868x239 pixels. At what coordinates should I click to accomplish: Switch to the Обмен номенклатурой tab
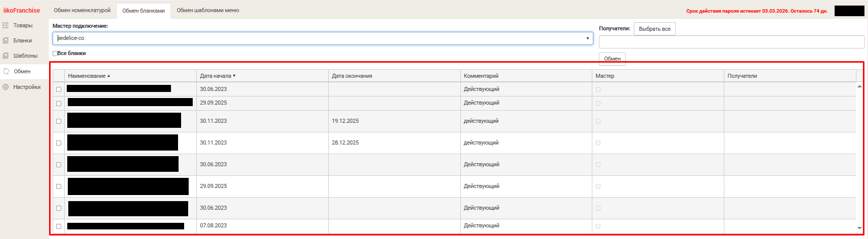tap(82, 10)
